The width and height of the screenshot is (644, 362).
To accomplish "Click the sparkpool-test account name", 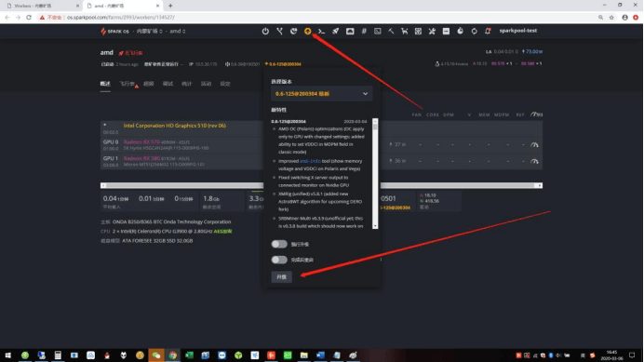I will point(518,31).
